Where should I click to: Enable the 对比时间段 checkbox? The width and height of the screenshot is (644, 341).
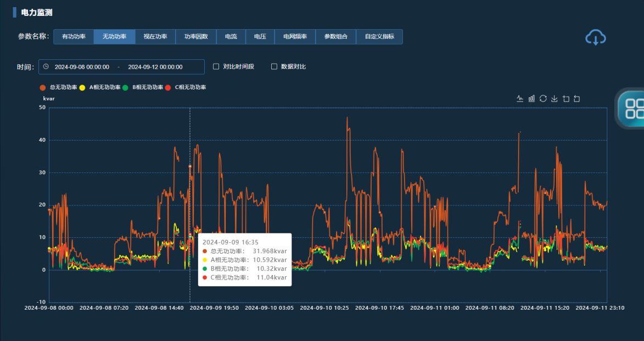click(216, 66)
